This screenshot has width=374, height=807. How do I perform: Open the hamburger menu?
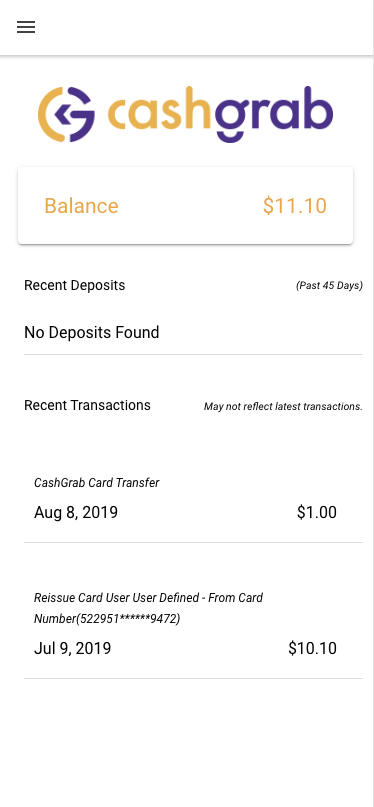26,27
